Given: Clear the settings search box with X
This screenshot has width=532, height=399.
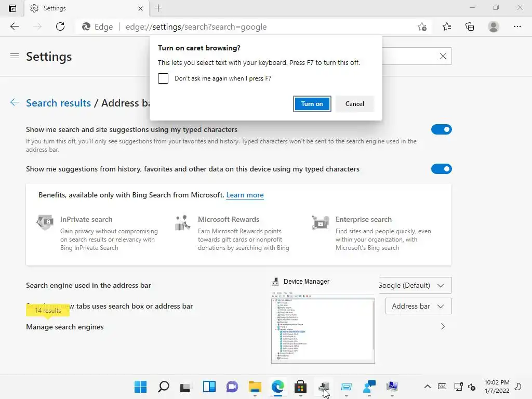Looking at the screenshot, I should 443,56.
